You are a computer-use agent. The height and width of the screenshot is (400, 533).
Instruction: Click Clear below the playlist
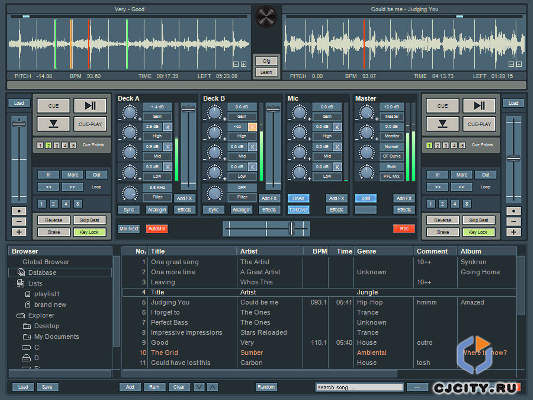pyautogui.click(x=179, y=387)
